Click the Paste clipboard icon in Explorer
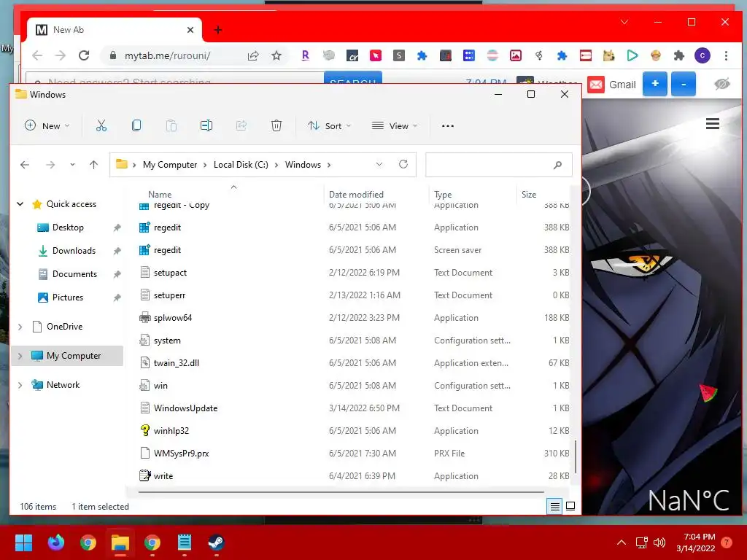The image size is (747, 560). coord(171,125)
